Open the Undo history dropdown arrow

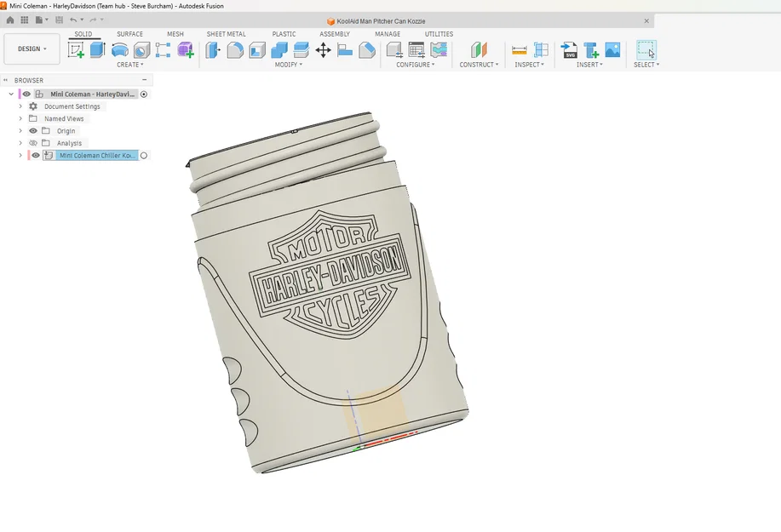(x=82, y=20)
